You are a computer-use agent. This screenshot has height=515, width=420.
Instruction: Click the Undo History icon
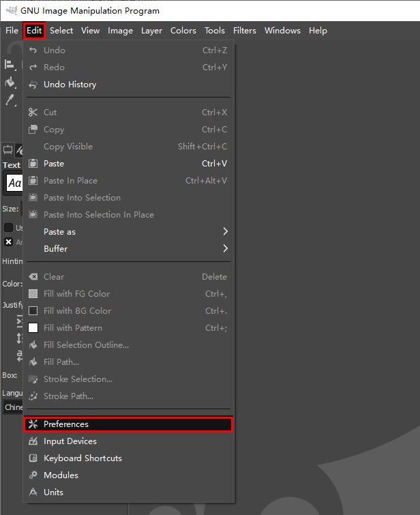point(33,85)
